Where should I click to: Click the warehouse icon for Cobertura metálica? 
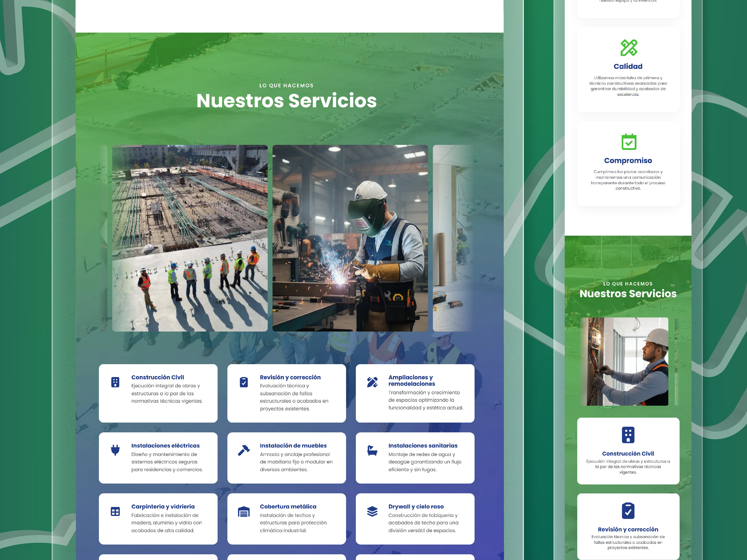(244, 511)
